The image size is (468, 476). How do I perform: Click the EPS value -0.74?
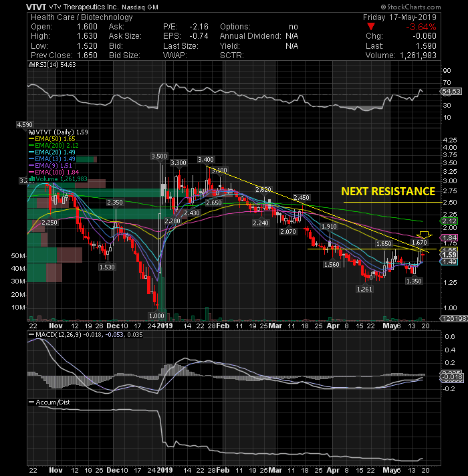point(199,36)
